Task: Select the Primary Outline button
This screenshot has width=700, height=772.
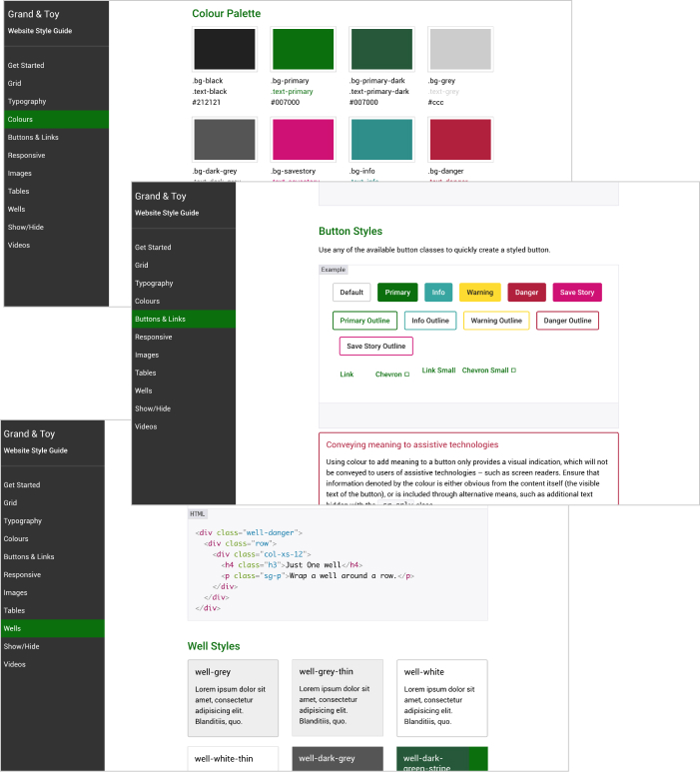Action: click(364, 321)
